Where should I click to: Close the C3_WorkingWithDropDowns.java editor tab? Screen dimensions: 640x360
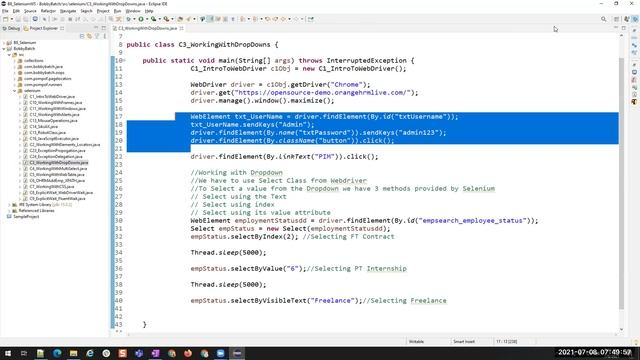[181, 28]
